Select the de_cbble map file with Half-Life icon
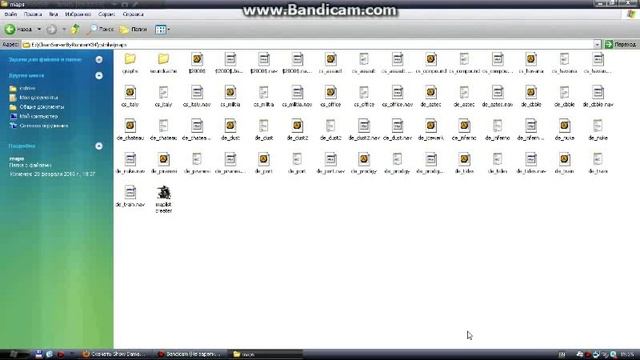This screenshot has width=640, height=360. [531, 96]
